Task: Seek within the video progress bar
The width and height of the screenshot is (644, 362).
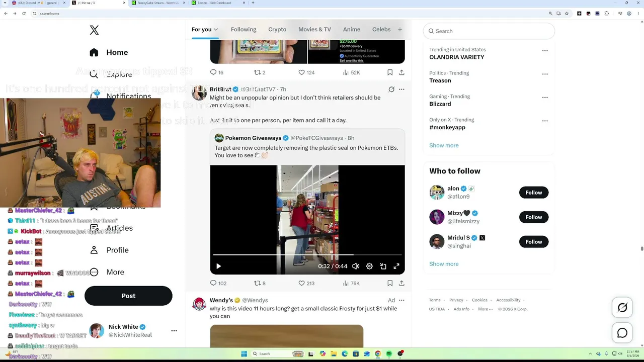Action: [x=307, y=255]
